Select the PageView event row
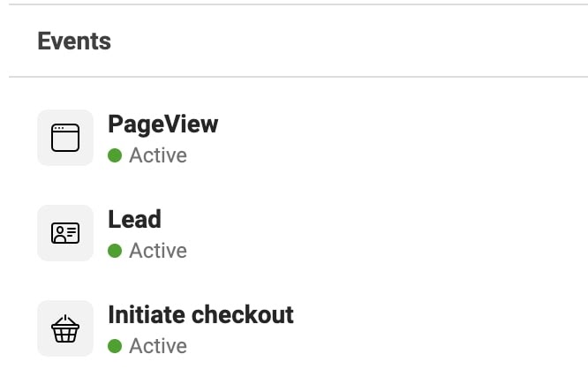The image size is (588, 392). (298, 138)
